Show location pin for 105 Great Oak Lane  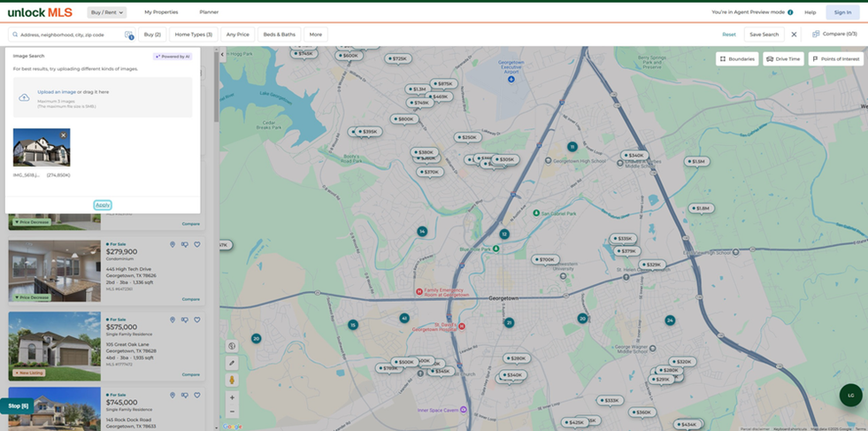pyautogui.click(x=173, y=319)
